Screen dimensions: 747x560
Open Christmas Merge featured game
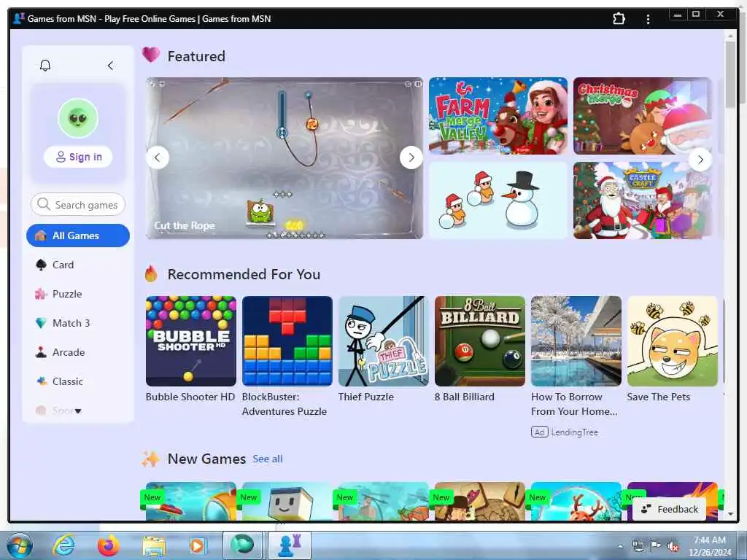[643, 116]
